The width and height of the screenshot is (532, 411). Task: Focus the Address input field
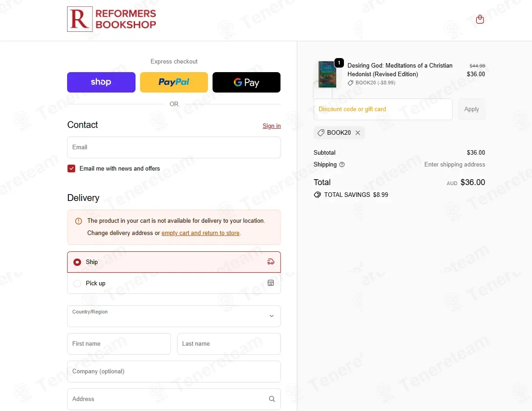pyautogui.click(x=174, y=399)
